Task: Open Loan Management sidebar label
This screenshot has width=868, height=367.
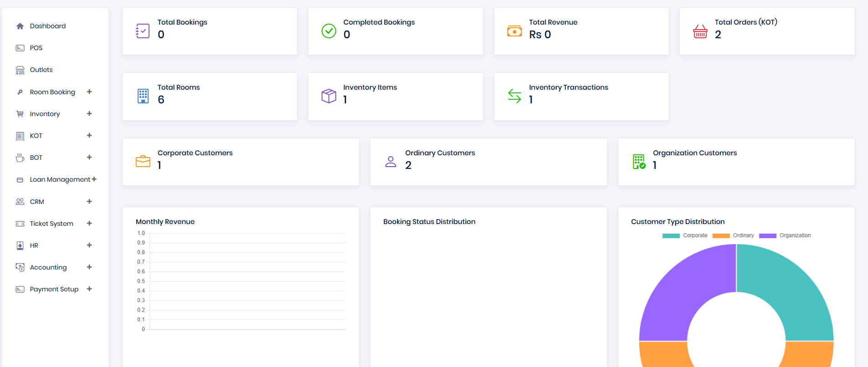Action: (x=60, y=179)
